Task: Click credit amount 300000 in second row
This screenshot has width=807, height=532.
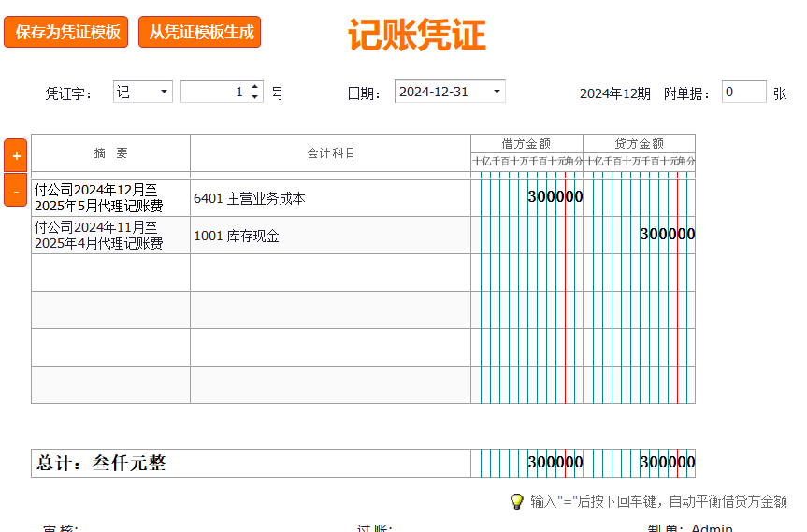Action: coord(667,235)
